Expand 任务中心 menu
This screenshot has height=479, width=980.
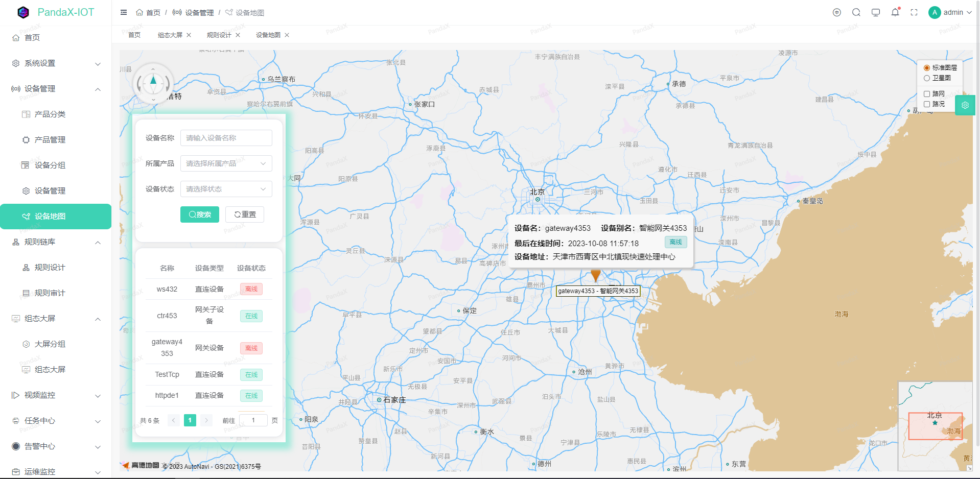56,421
